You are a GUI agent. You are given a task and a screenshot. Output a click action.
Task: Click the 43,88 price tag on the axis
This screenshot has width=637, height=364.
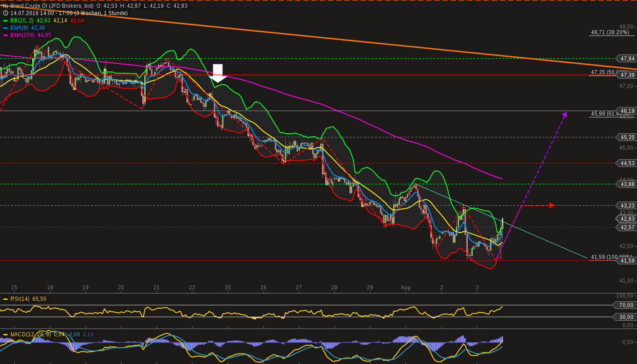point(626,184)
